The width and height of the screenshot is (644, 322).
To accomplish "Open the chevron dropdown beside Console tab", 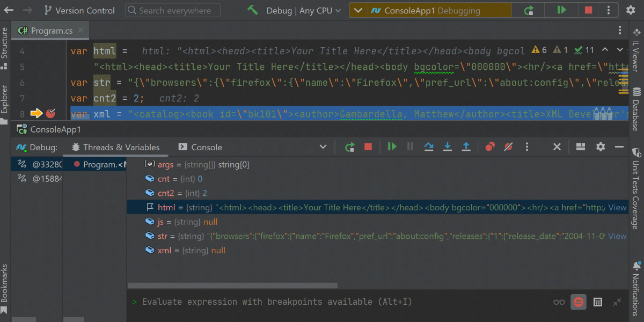I will tap(323, 147).
